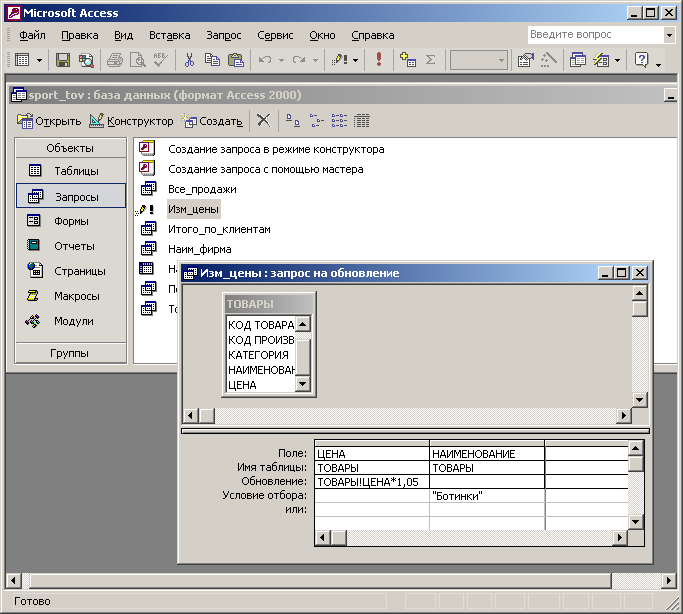Open the Запрос menu

224,35
